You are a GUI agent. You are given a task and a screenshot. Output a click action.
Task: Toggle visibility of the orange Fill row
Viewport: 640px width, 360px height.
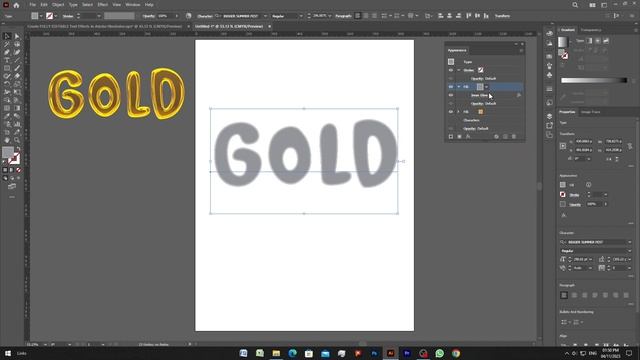tap(451, 111)
